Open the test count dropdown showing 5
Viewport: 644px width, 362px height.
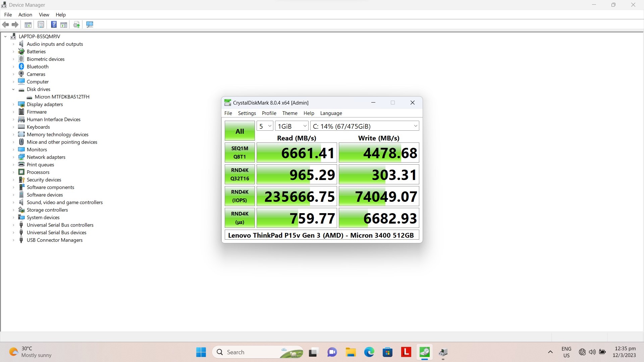[265, 126]
